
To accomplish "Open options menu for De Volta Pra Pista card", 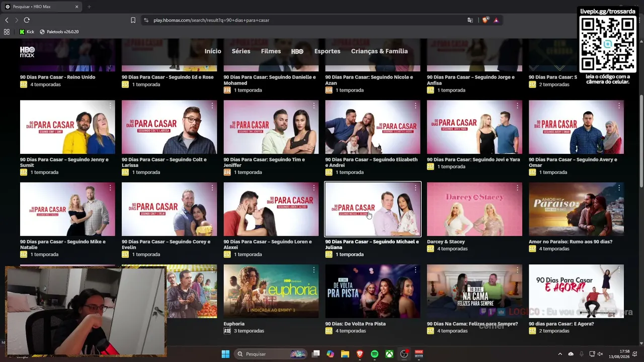I will pyautogui.click(x=416, y=270).
